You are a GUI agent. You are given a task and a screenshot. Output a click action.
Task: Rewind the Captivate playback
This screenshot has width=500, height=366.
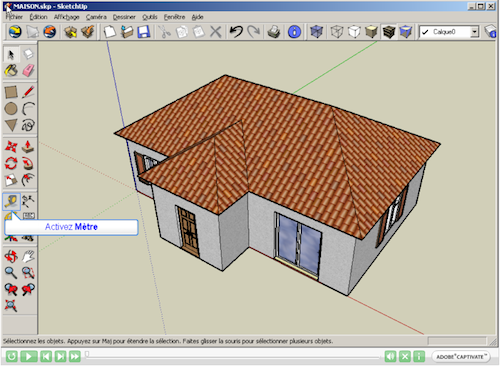11,356
